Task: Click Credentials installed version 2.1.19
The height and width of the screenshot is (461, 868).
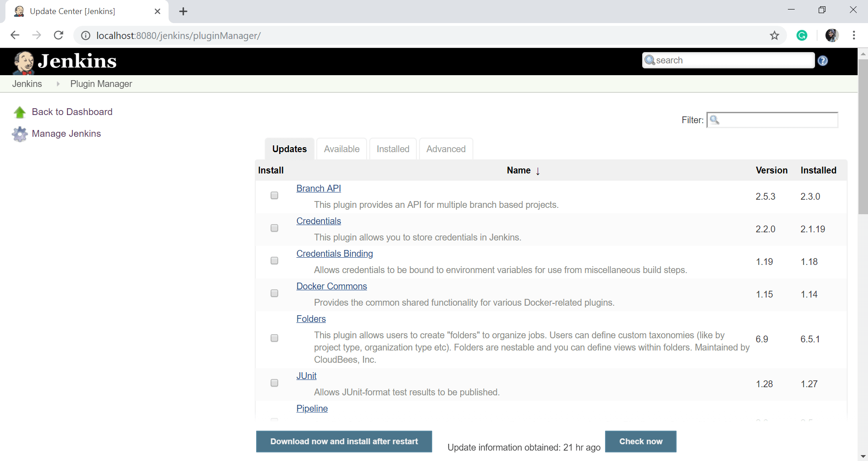Action: [x=813, y=229]
